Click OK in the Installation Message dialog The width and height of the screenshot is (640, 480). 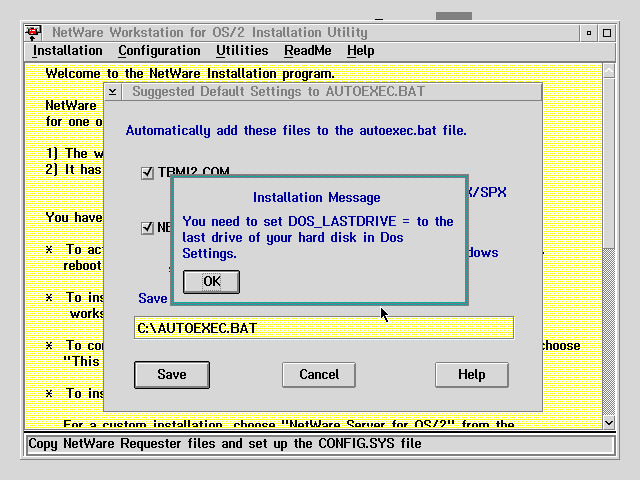click(211, 282)
